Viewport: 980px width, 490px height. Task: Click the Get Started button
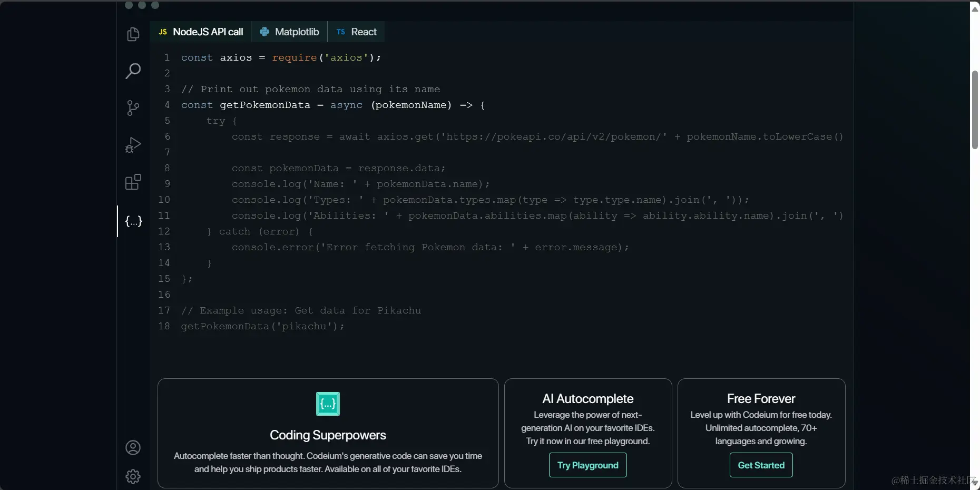761,465
